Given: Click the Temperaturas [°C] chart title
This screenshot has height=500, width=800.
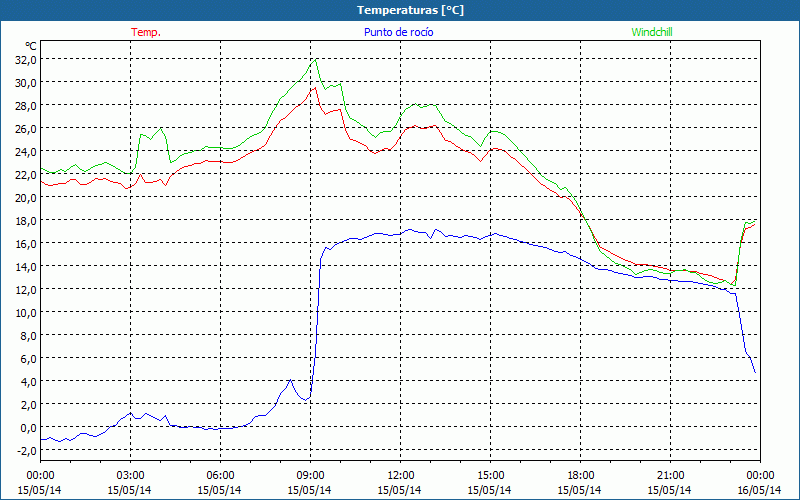Looking at the screenshot, I should coord(410,10).
